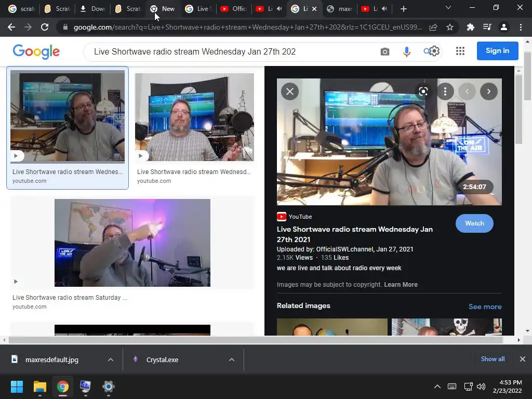Close the image preview panel with X
This screenshot has width=532, height=399.
point(290,91)
